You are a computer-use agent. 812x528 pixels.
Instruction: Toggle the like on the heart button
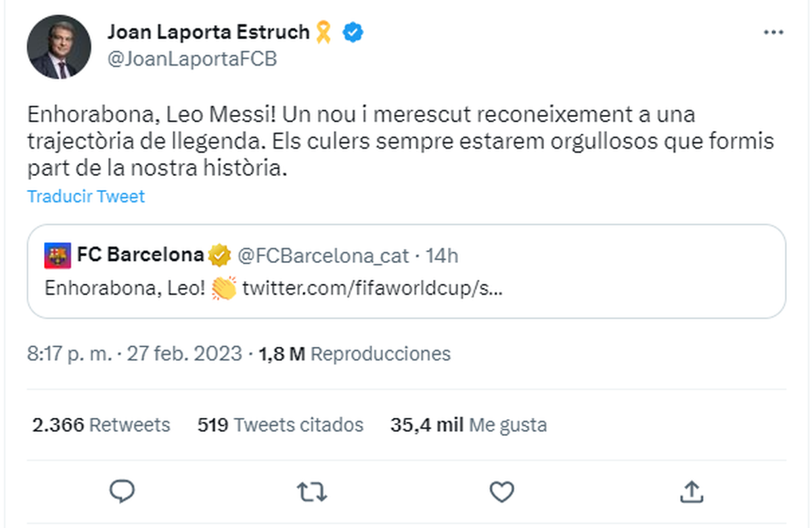(501, 492)
